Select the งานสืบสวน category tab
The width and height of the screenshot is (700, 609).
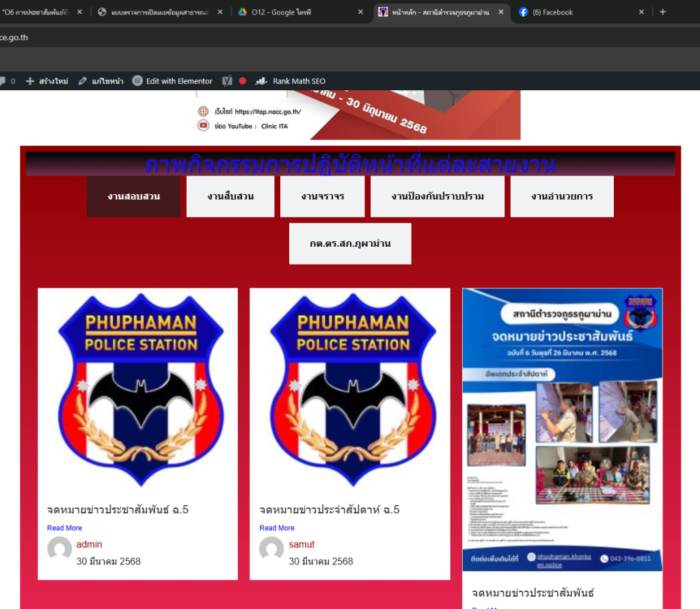coord(230,196)
